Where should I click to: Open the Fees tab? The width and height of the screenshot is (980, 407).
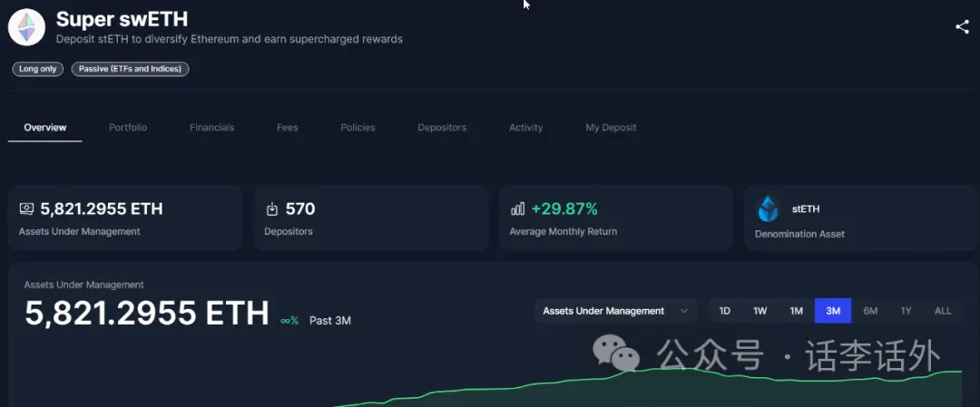288,127
